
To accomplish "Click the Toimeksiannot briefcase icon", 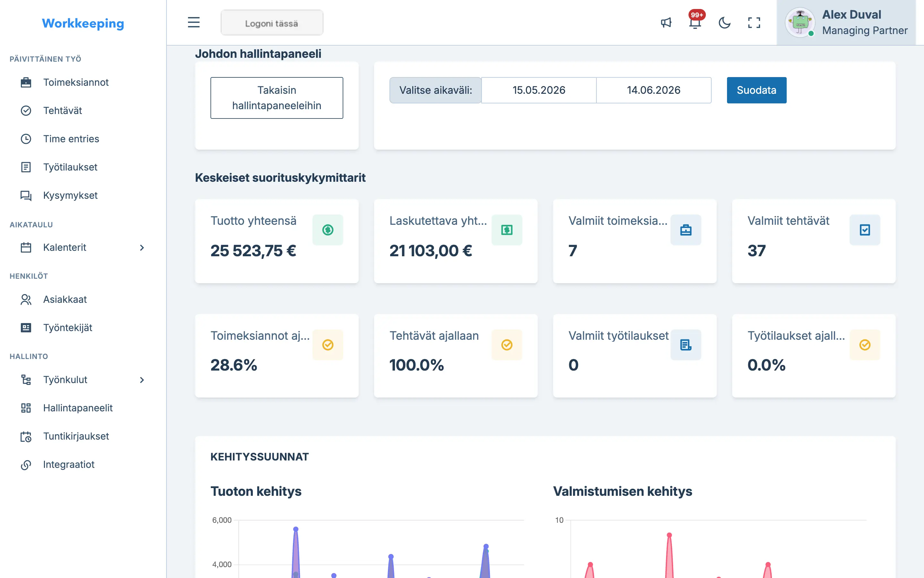I will tap(26, 82).
